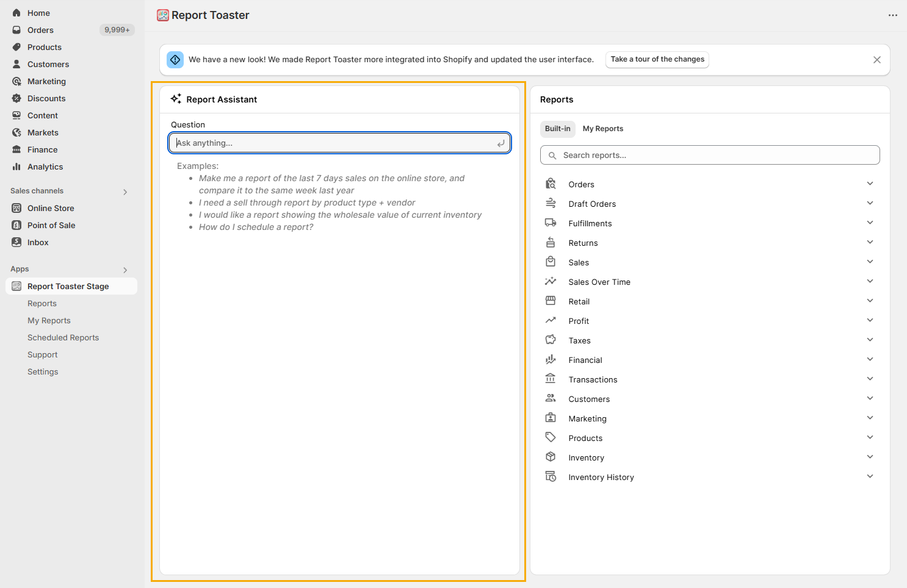Focus the Search reports input box
907x588 pixels.
pyautogui.click(x=714, y=156)
